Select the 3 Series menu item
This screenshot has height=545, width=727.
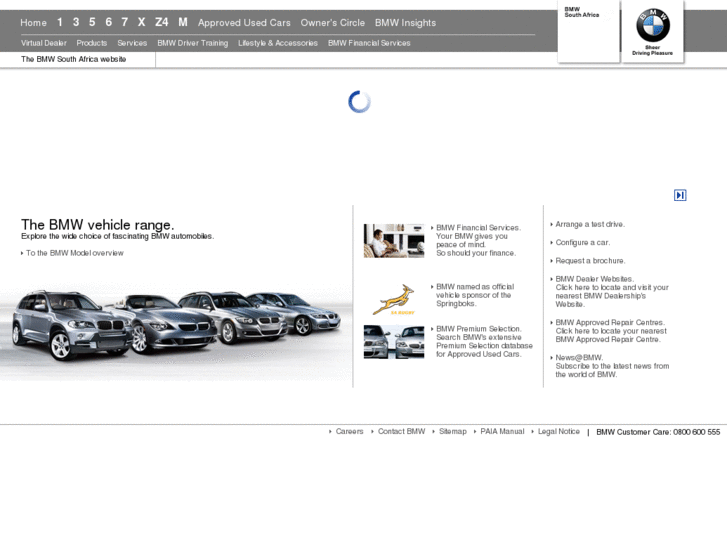pyautogui.click(x=76, y=22)
